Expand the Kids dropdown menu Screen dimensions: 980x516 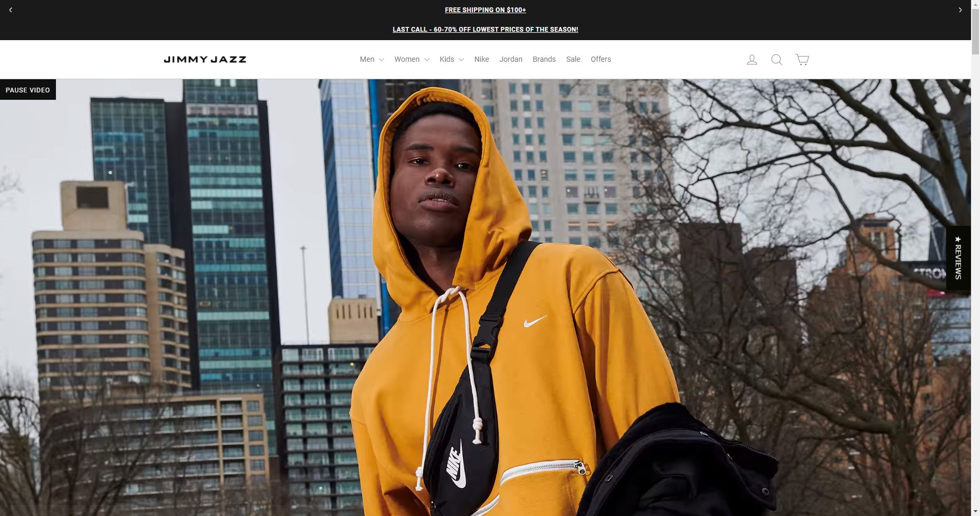tap(452, 59)
